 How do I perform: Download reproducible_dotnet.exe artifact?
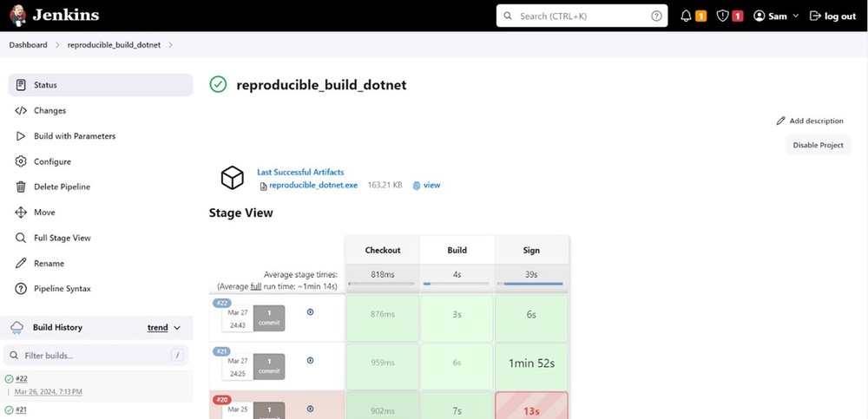point(313,186)
